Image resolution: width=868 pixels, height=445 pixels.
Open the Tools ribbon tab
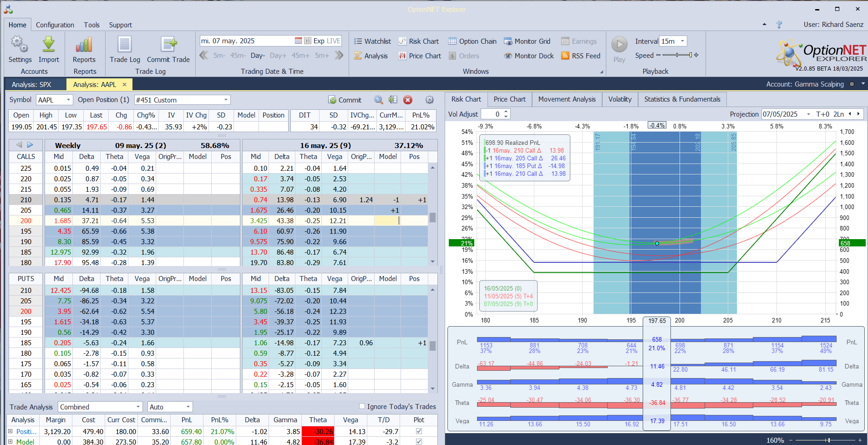91,25
